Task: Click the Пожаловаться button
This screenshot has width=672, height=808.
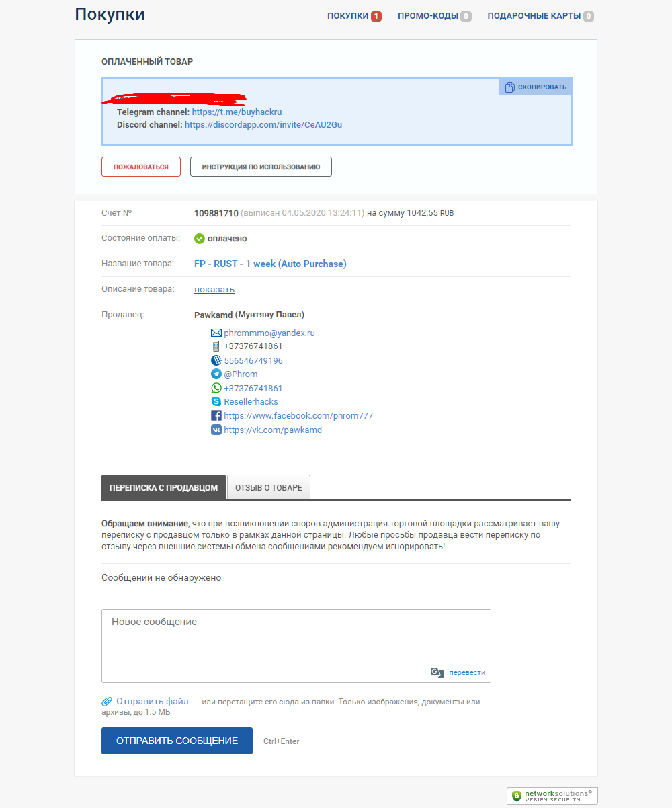Action: 141,167
